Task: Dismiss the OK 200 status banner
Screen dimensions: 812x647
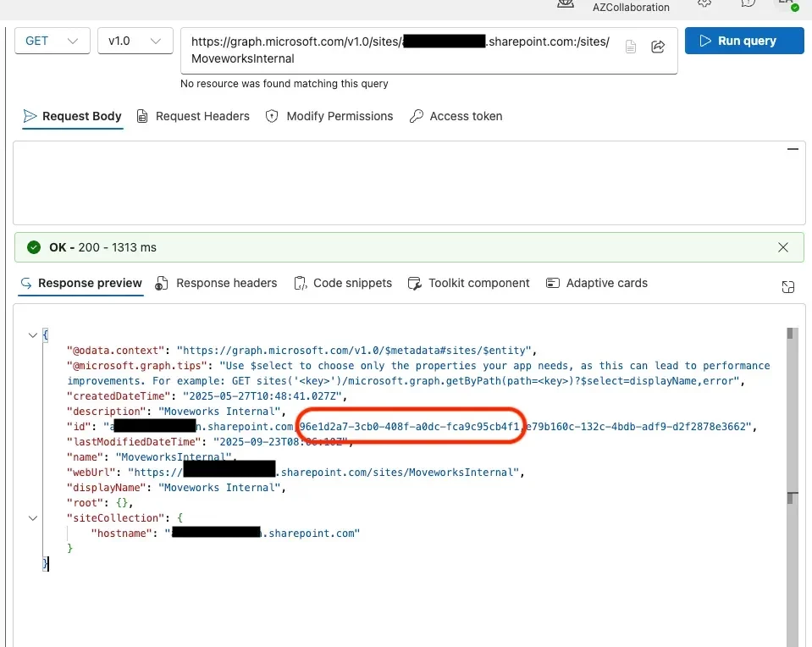Action: [783, 247]
